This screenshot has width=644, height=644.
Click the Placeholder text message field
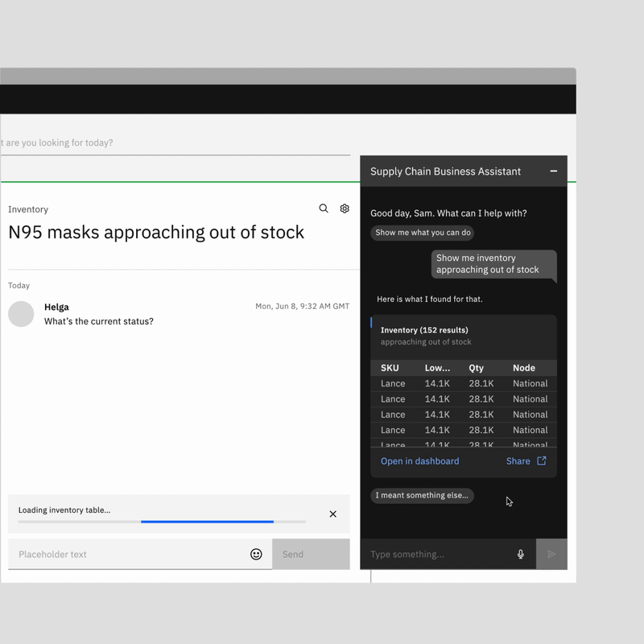pyautogui.click(x=140, y=554)
